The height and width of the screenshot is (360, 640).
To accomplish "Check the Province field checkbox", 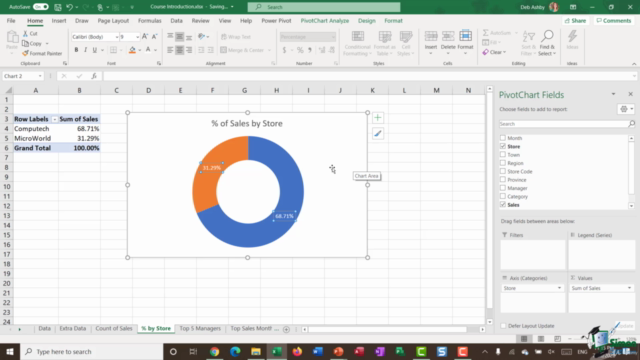I will 503,180.
